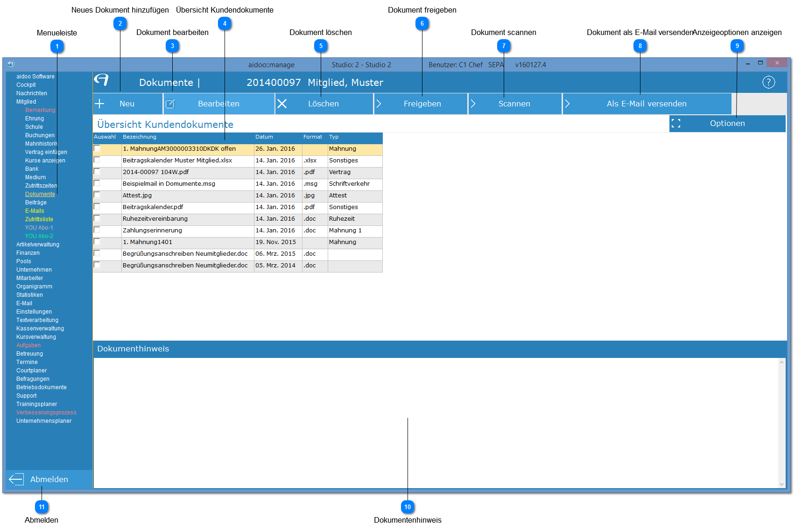The width and height of the screenshot is (795, 532).
Task: Tick checkbox for Zahlungserinnerung row
Action: click(97, 230)
